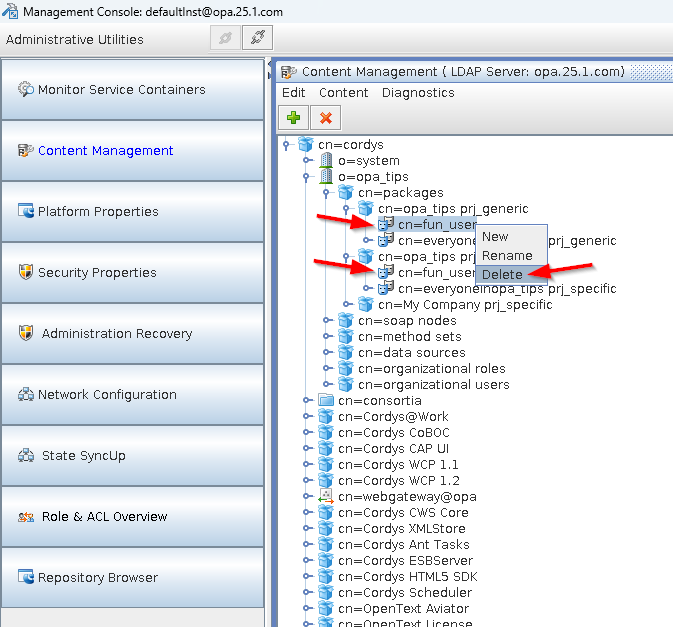Click the connect plug icon in header
673x627 pixels.
(257, 39)
